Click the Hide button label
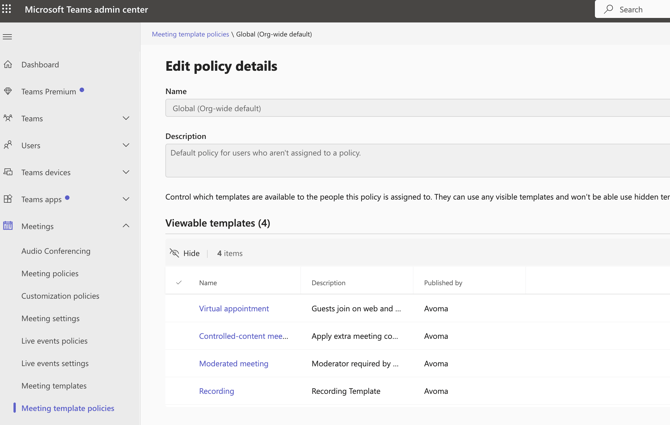 coord(191,253)
